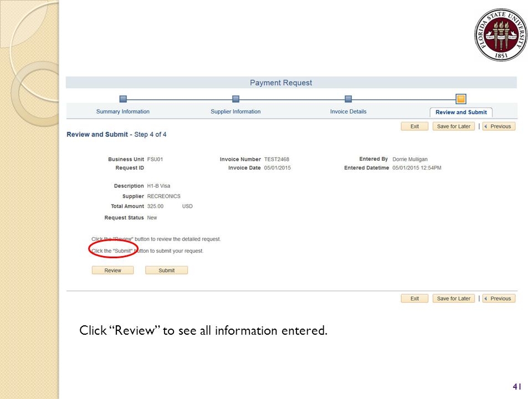Image resolution: width=532 pixels, height=399 pixels.
Task: Click the Entered Datetime value 05/01/2015 12:54PM
Action: pyautogui.click(x=417, y=167)
